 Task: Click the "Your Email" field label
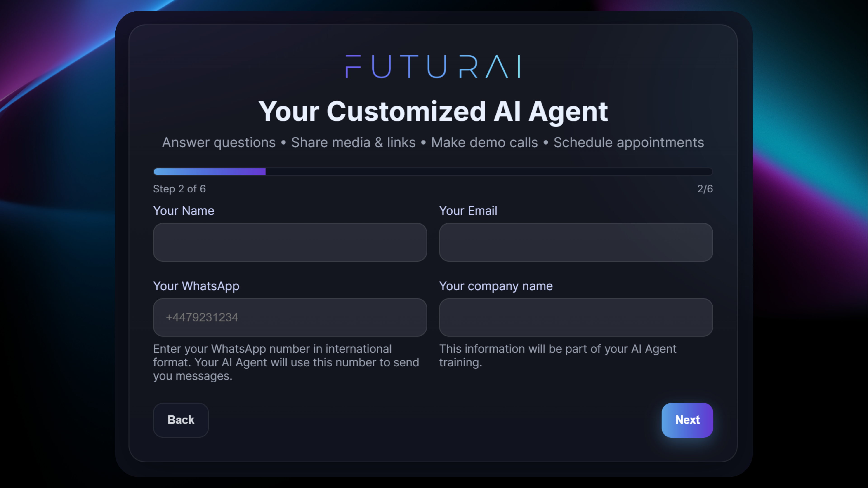tap(468, 211)
